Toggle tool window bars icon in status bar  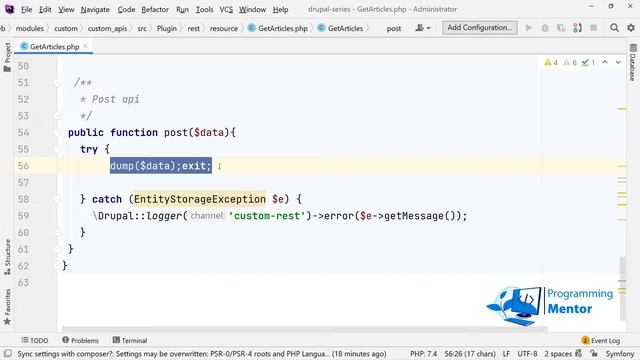coord(7,353)
